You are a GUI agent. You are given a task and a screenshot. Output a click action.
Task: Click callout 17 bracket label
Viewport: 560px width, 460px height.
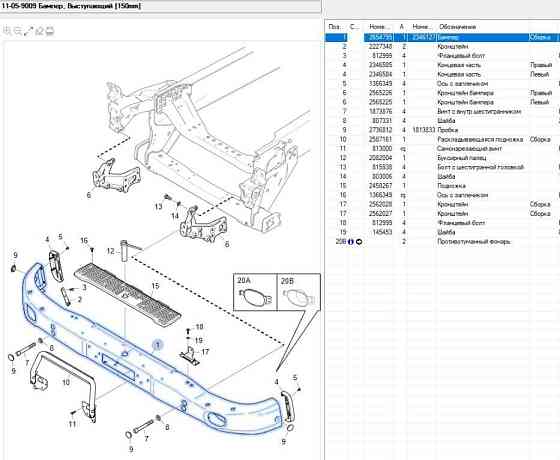pyautogui.click(x=205, y=352)
